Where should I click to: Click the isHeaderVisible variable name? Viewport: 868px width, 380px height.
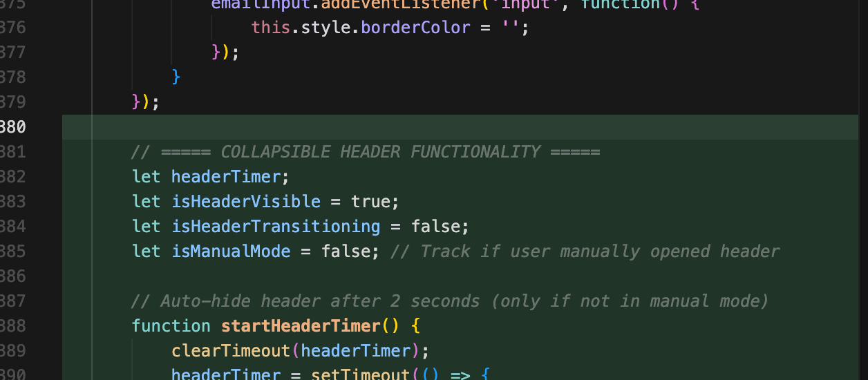246,202
